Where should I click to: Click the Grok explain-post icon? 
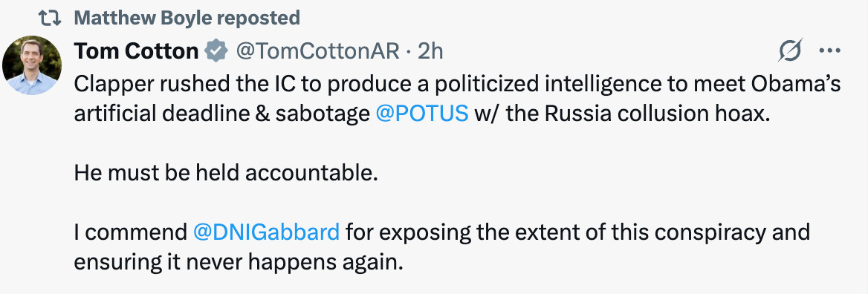(x=790, y=51)
